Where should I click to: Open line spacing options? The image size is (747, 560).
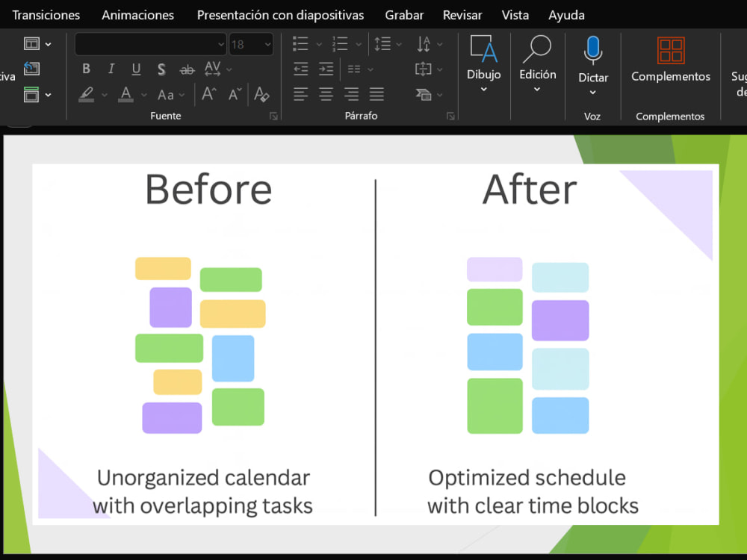coord(382,44)
